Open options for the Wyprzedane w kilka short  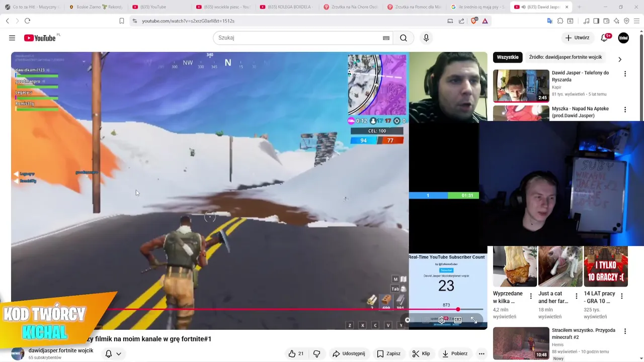tap(531, 297)
